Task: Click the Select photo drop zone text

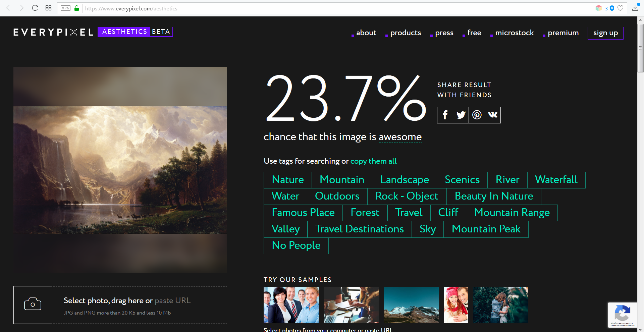Action: [x=108, y=301]
